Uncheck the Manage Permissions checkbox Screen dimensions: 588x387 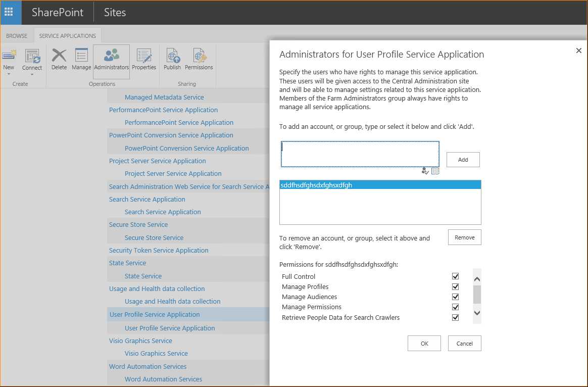(x=455, y=307)
